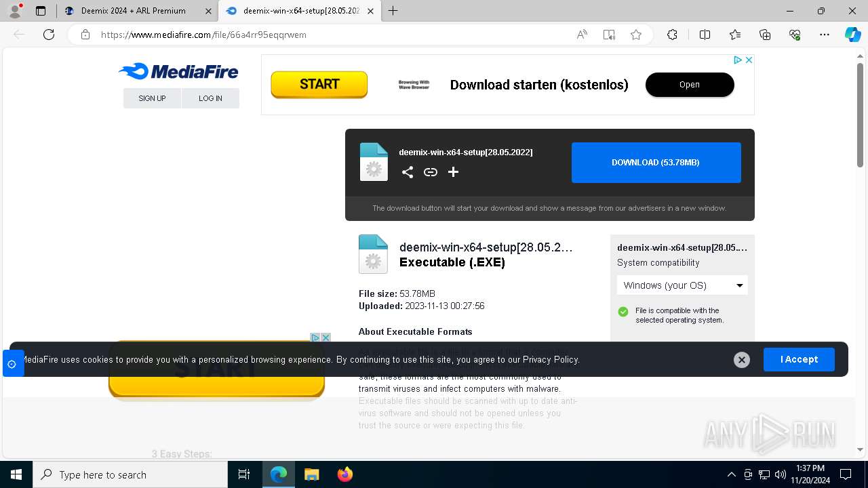Expand the Windows (your OS) dropdown

coord(682,285)
